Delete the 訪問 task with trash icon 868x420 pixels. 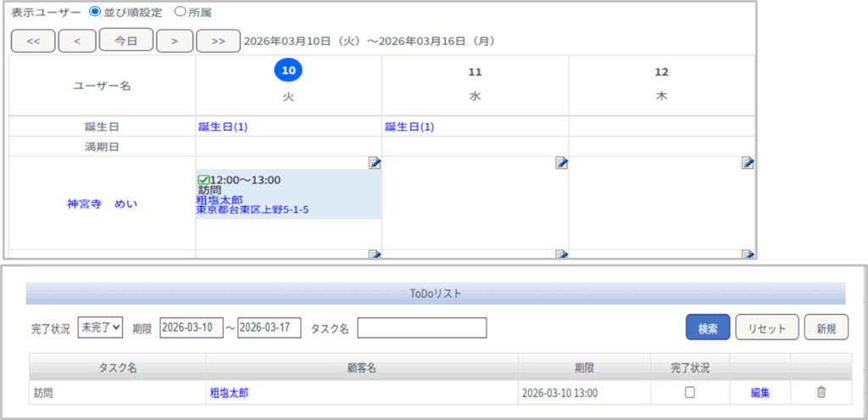click(821, 392)
